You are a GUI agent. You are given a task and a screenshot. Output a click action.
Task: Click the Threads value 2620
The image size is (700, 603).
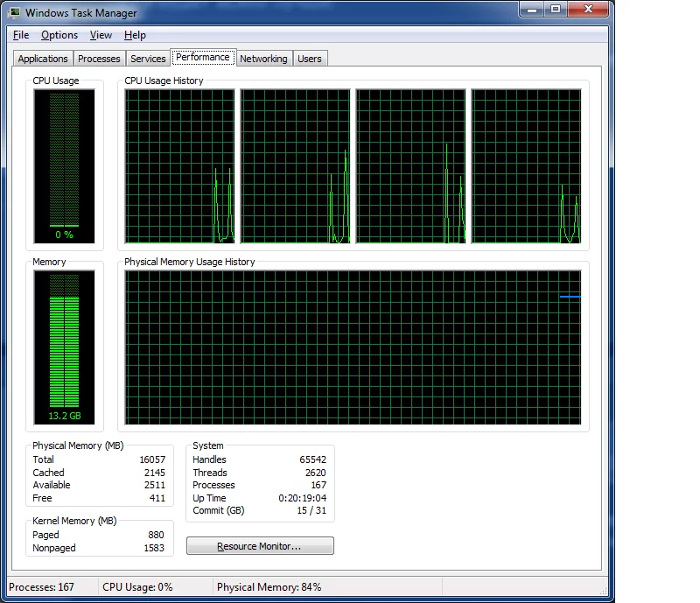(x=316, y=472)
